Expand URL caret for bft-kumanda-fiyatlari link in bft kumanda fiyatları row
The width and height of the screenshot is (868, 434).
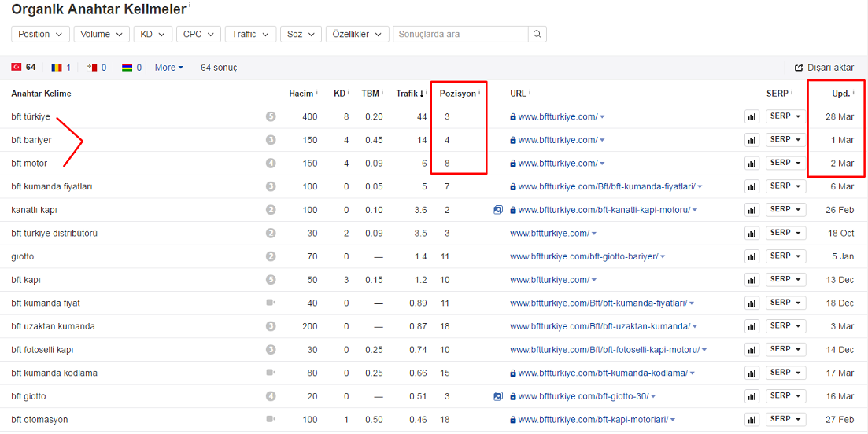[x=700, y=187]
